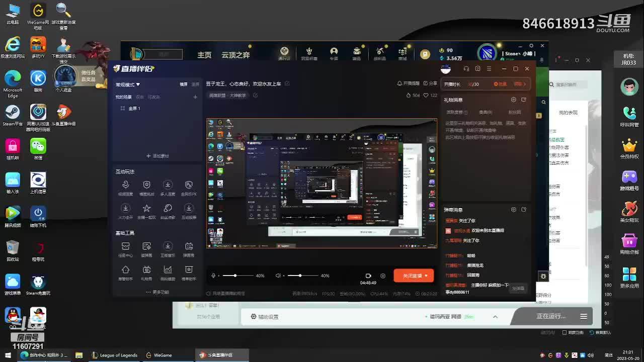Image resolution: width=644 pixels, height=362 pixels.
Task: Open 金俱乐PK interactive feature
Action: pyautogui.click(x=189, y=188)
